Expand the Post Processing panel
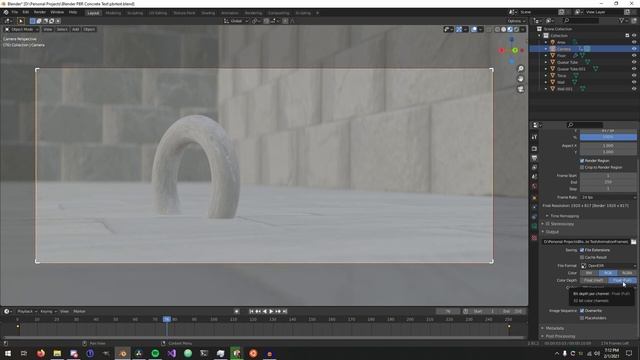Image resolution: width=640 pixels, height=360 pixels. tap(560, 336)
